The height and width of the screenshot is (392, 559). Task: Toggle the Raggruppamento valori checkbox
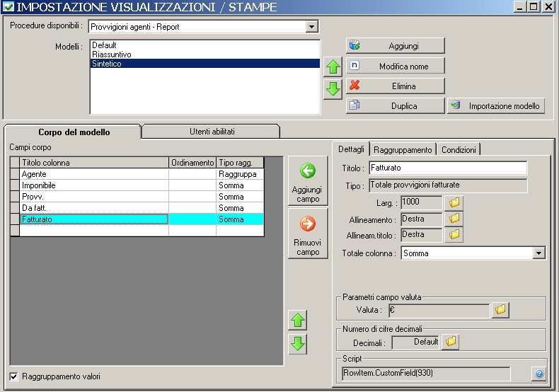point(13,376)
